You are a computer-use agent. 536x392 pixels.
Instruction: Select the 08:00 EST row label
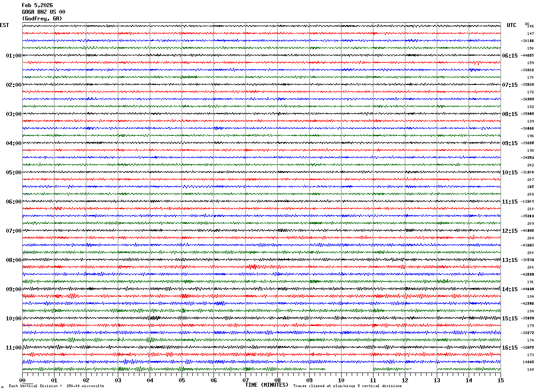pos(14,260)
